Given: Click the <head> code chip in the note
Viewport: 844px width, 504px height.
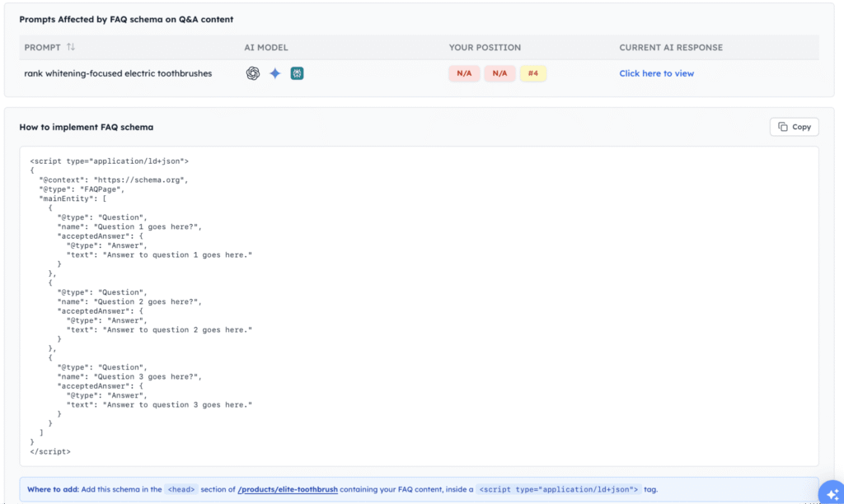Looking at the screenshot, I should click(181, 489).
